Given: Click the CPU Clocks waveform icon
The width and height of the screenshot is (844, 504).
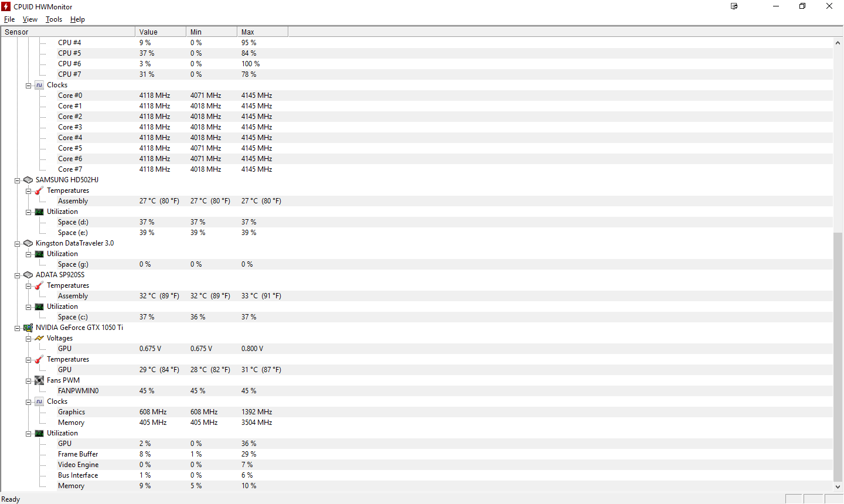Looking at the screenshot, I should (39, 85).
